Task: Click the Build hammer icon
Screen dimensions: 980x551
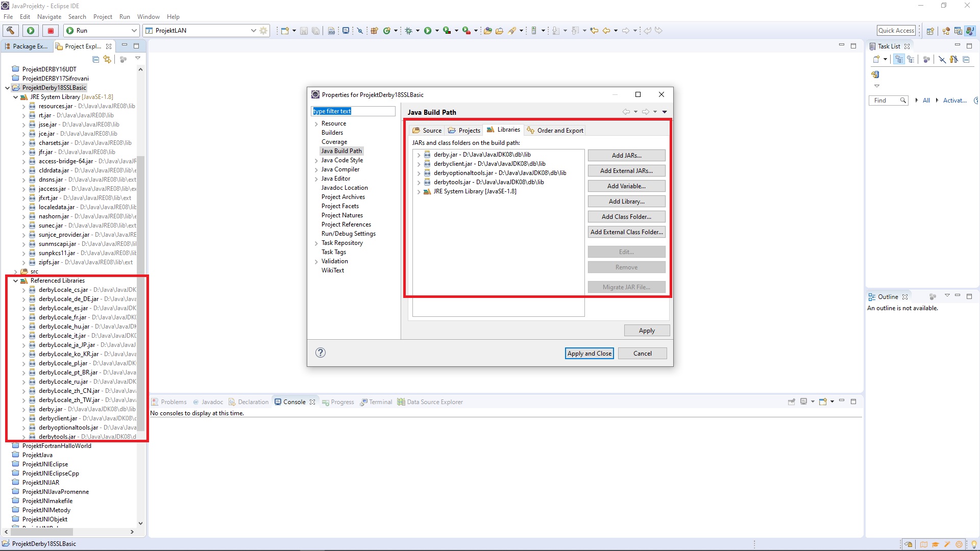Action: click(10, 31)
